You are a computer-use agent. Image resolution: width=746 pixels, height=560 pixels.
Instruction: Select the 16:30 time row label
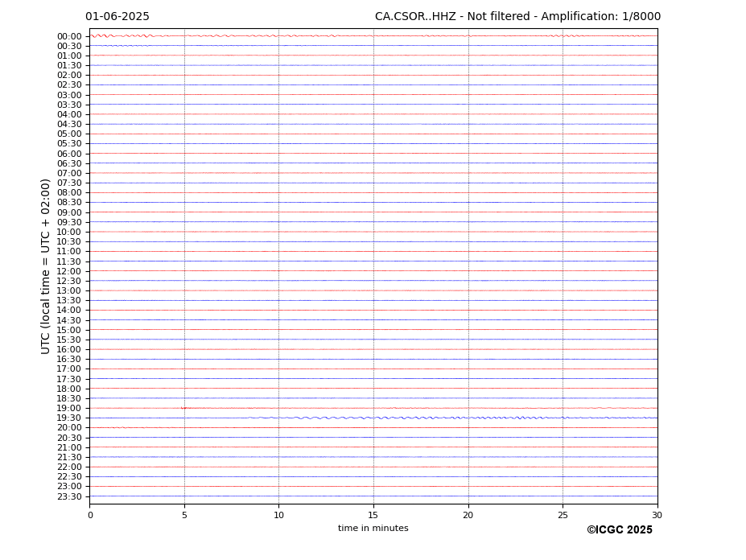pos(69,360)
